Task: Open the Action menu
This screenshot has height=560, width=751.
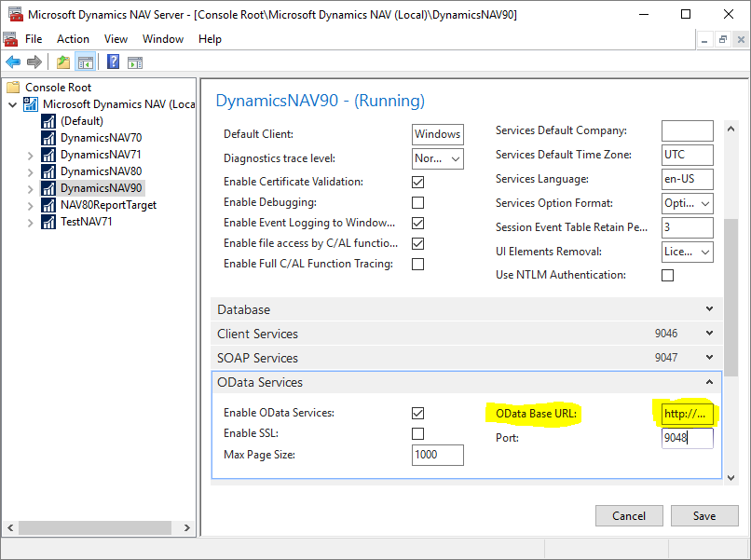Action: tap(73, 39)
